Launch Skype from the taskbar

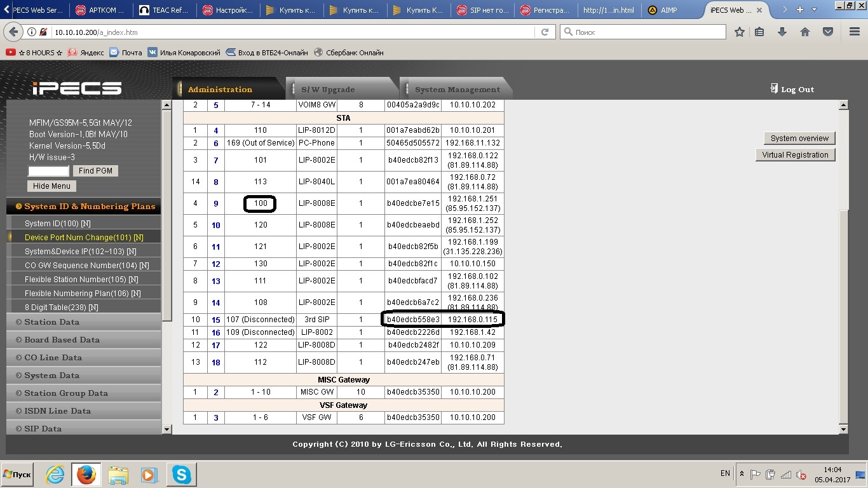(181, 475)
